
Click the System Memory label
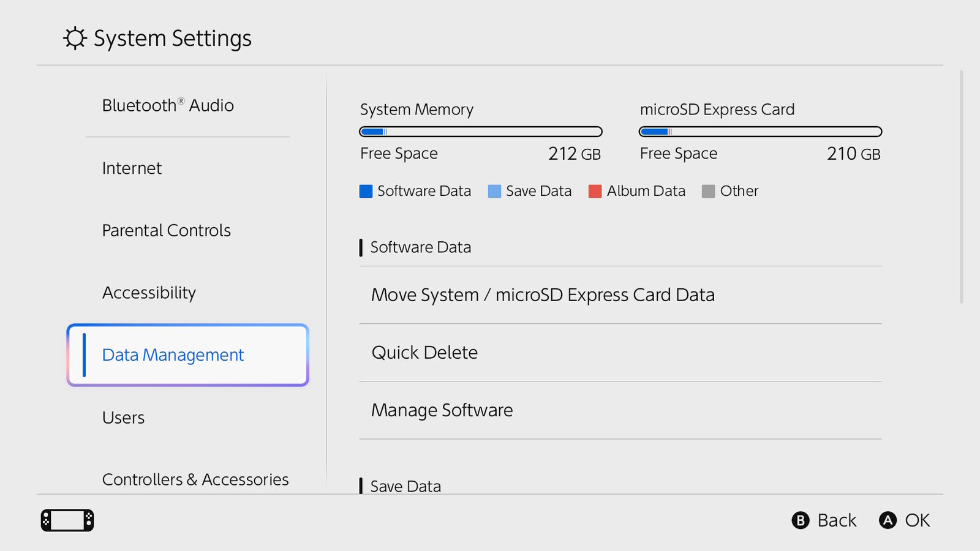click(417, 110)
